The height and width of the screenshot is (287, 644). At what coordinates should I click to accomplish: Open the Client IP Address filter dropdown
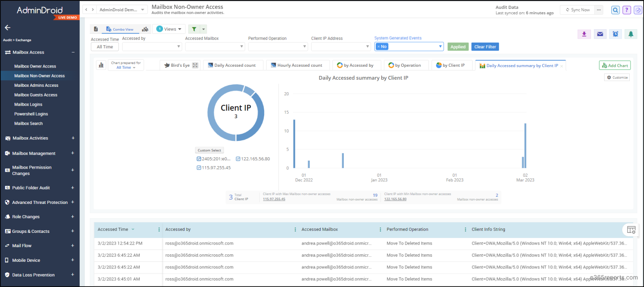tap(340, 47)
